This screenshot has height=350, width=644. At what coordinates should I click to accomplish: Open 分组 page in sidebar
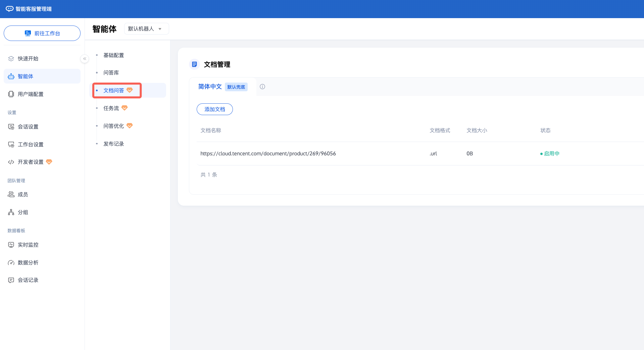(x=22, y=212)
